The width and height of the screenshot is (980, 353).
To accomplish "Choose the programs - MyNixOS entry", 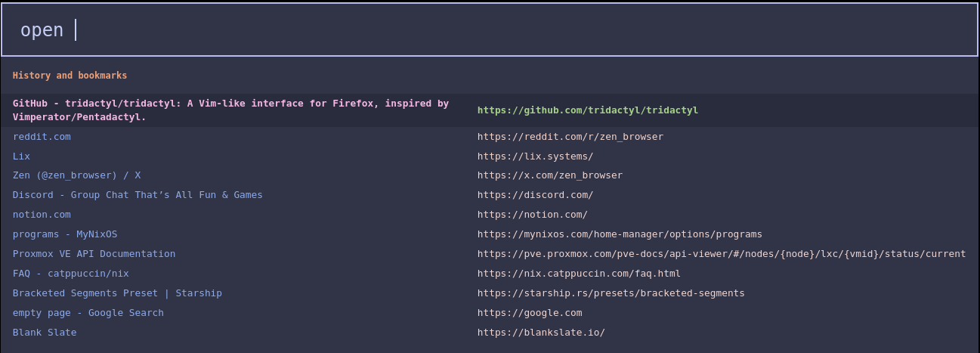I will point(65,234).
